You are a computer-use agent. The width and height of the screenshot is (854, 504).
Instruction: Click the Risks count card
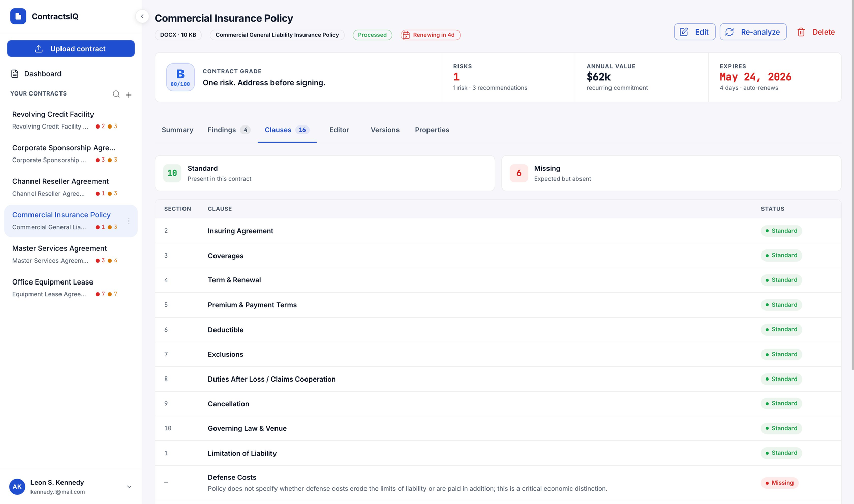point(508,77)
